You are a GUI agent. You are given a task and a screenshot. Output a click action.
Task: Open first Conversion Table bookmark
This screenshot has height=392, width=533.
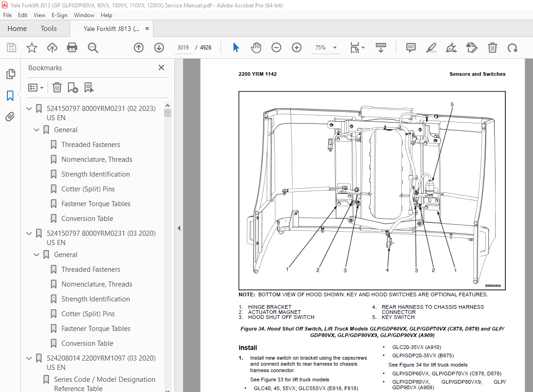pos(87,219)
